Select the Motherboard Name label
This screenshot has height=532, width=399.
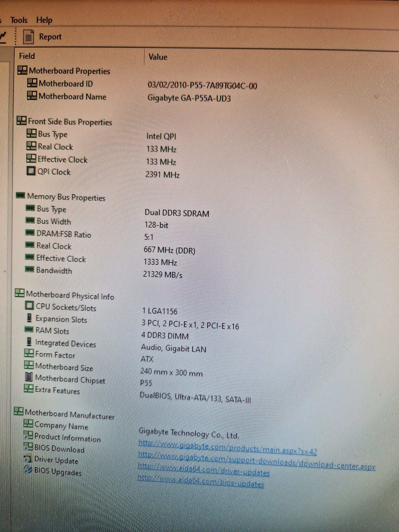(x=72, y=97)
